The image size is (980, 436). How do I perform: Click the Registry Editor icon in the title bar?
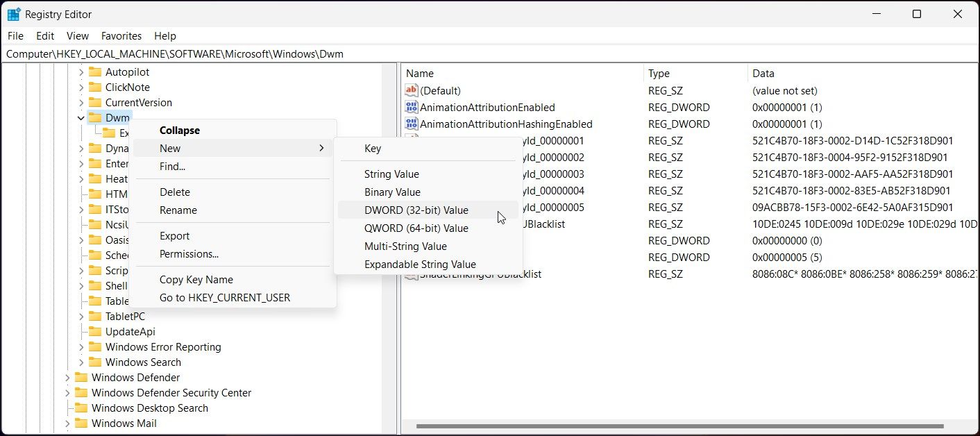15,13
